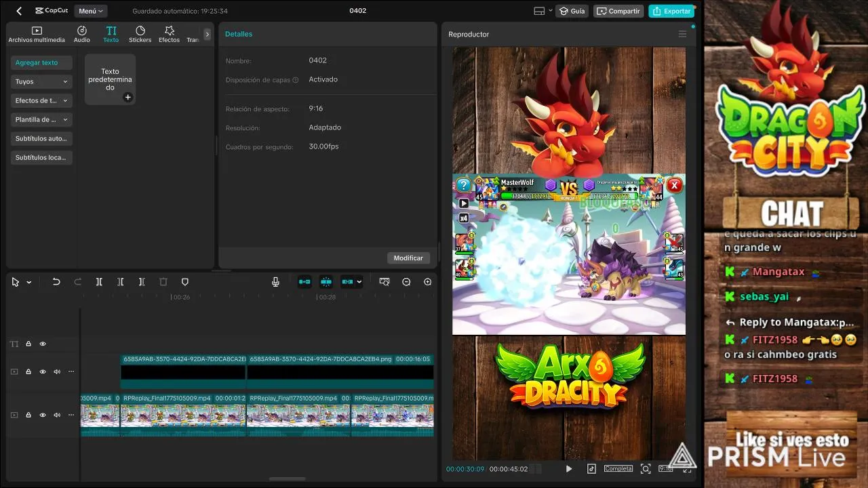Open more options for RPReplay video track

click(71, 415)
